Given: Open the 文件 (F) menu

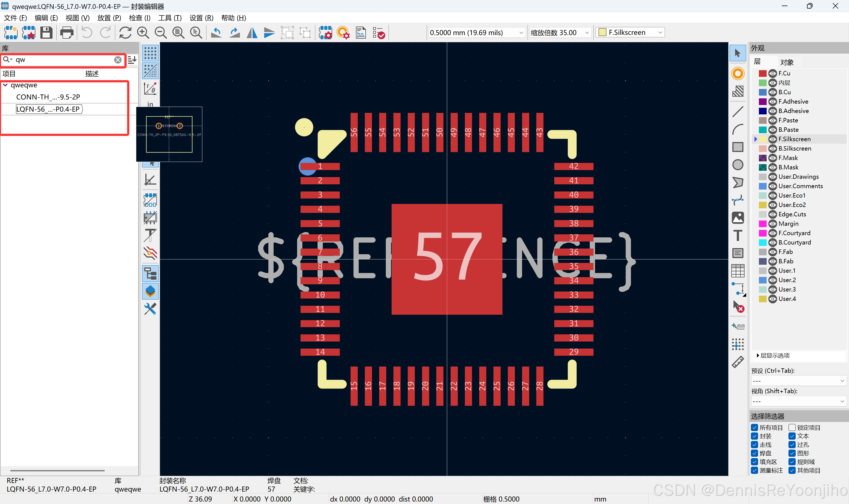Looking at the screenshot, I should (15, 18).
